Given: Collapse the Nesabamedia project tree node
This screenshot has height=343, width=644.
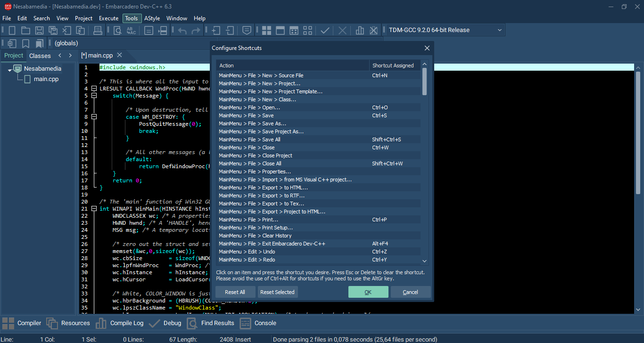Looking at the screenshot, I should (x=10, y=70).
